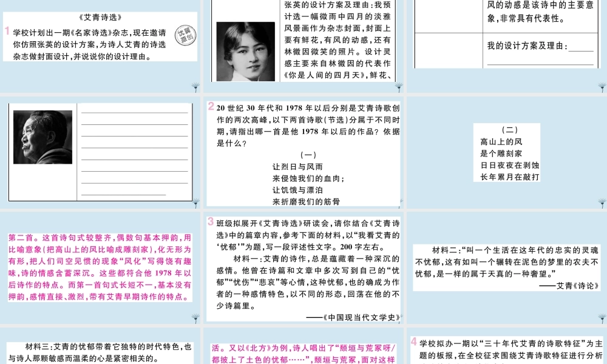Click the line 高山上的风
Image resolution: width=607 pixels, height=364 pixels.
[x=501, y=142]
